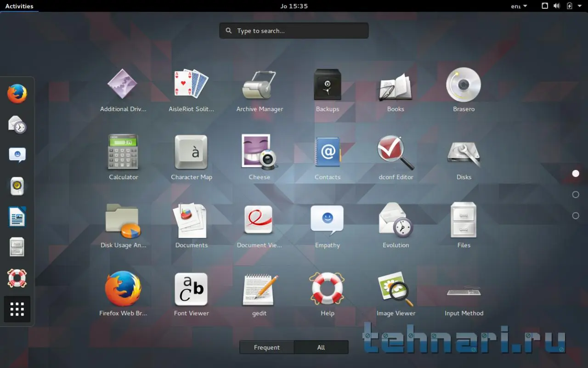Jump to the third app page indicator
Image resolution: width=588 pixels, height=368 pixels.
coord(576,216)
